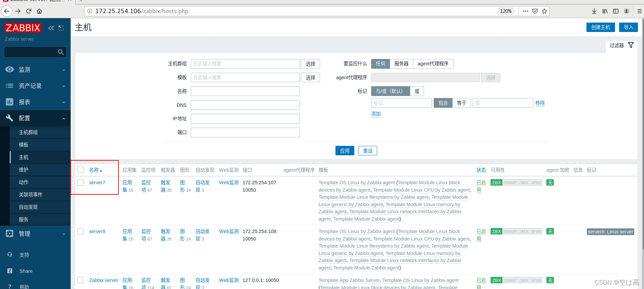644x289 pixels.
Task: Tick the select-all hosts checkbox
Action: coord(80,169)
